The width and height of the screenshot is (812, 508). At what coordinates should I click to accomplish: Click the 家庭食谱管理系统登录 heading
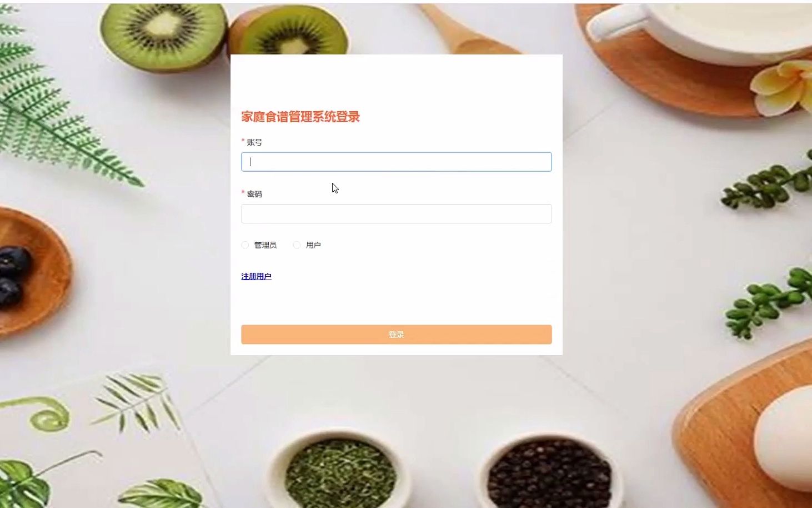point(300,117)
